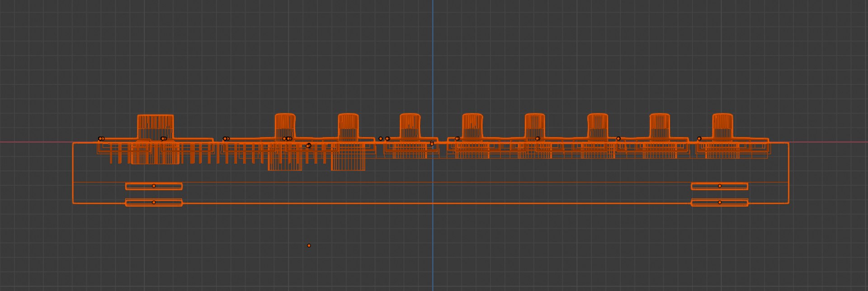Select the rightmost keycap wireframe
The image size is (868, 291).
[722, 126]
